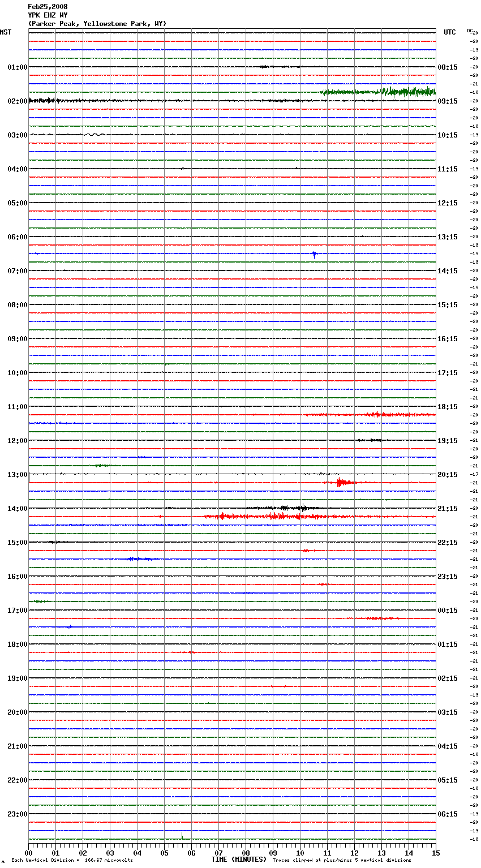Click the red event burst on the 13:15 MST trace

pos(341,482)
